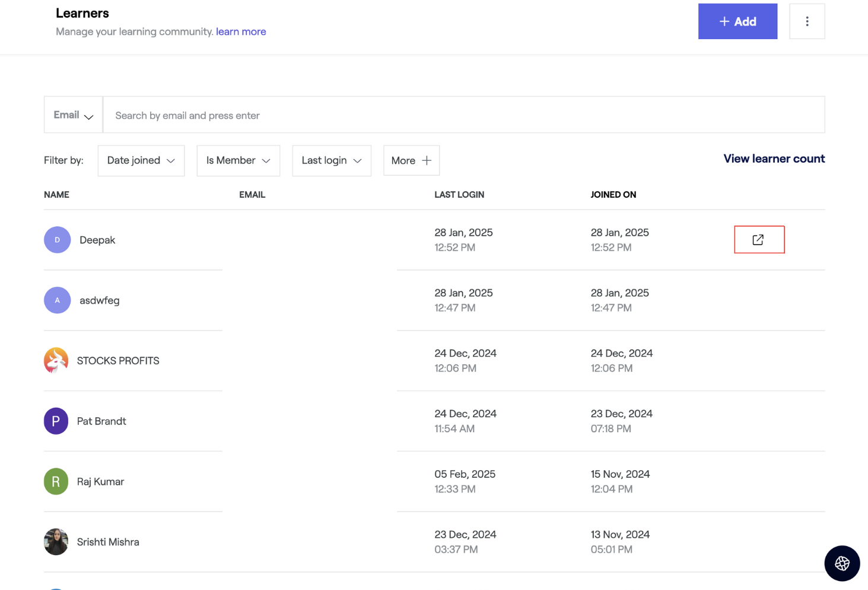Select the Raj Kumar learner name

click(100, 481)
